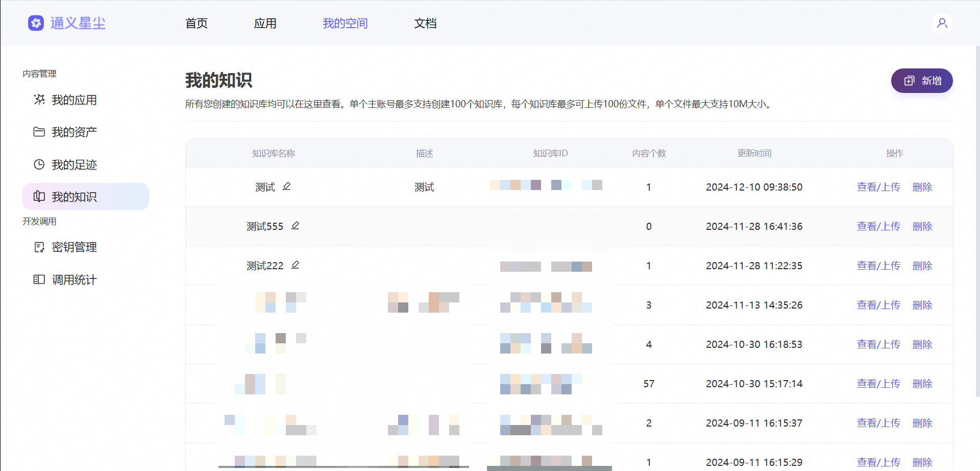The image size is (980, 471).
Task: Open 应用 in top navigation
Action: (x=265, y=23)
